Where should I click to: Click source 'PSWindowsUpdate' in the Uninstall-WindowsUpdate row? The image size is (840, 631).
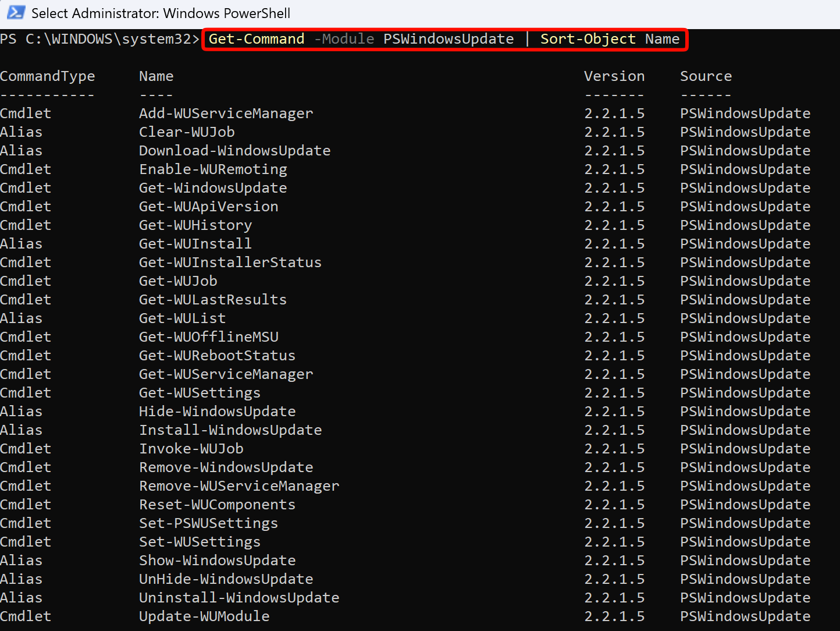[745, 598]
